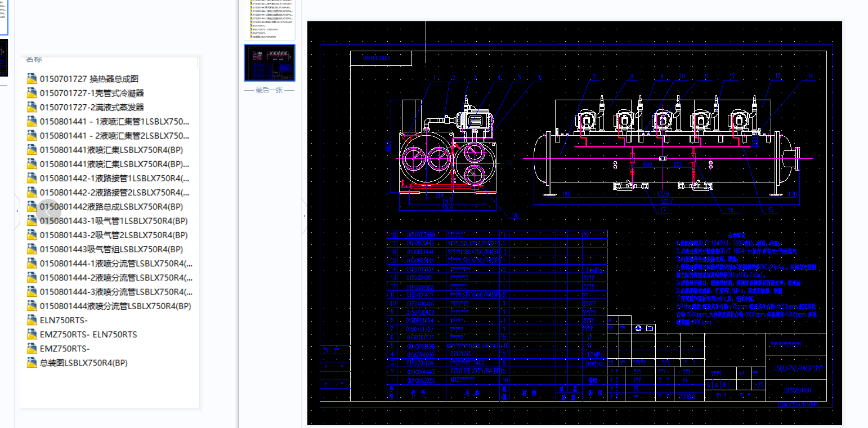868x428 pixels.
Task: Click the file name 0150801444-3液喷分流管LSBLX750R4
Action: tap(116, 292)
